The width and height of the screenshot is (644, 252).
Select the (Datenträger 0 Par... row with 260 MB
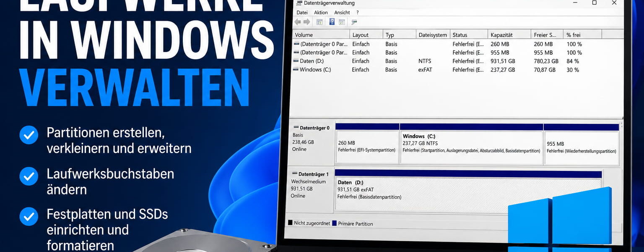[458, 44]
